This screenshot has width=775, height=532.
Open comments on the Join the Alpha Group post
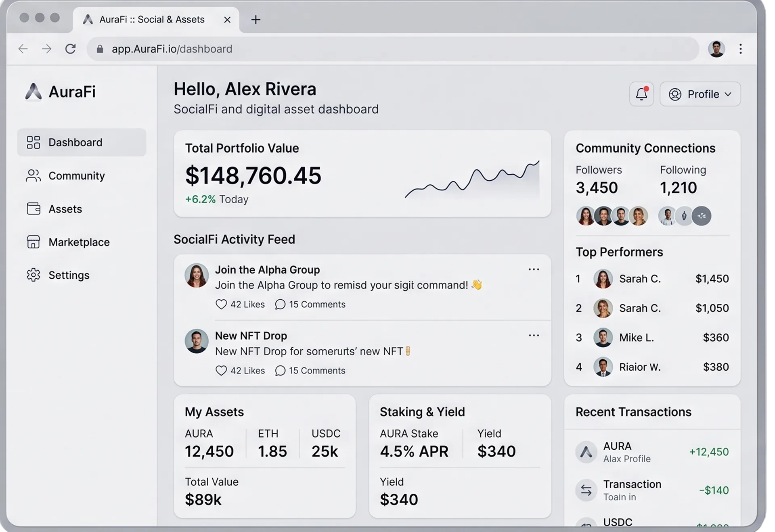click(310, 304)
